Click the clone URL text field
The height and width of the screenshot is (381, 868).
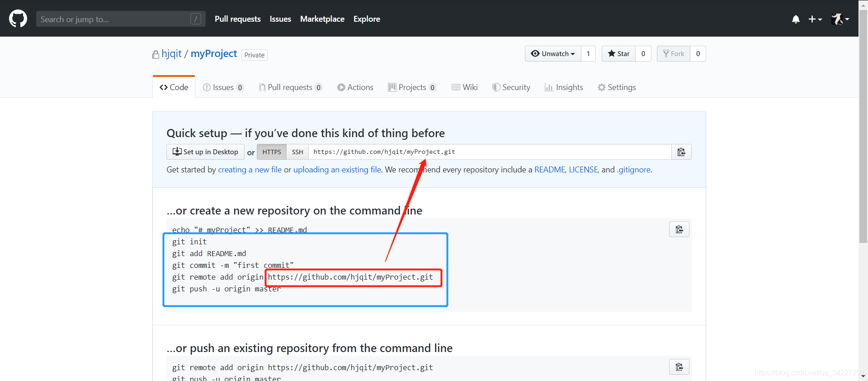coord(490,152)
